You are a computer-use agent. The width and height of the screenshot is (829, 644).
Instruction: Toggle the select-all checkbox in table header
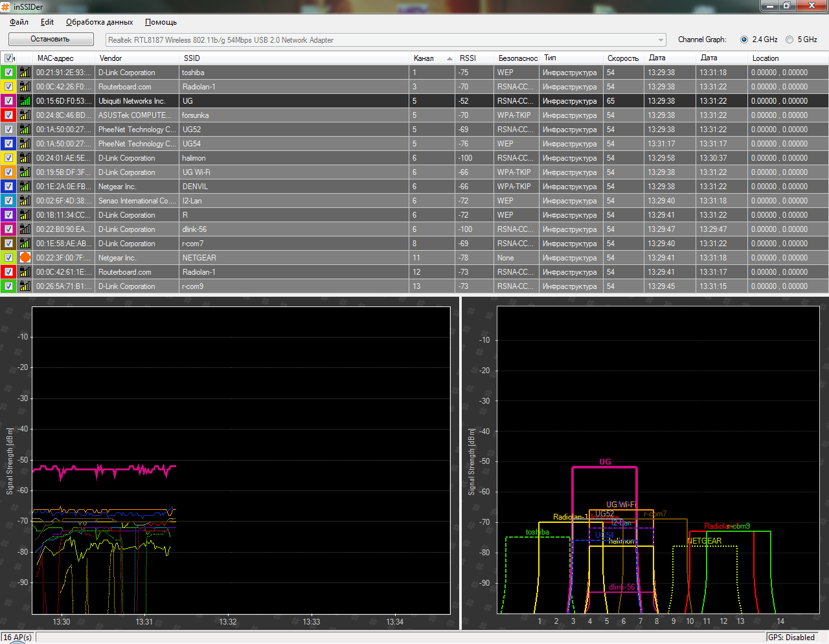coord(9,58)
